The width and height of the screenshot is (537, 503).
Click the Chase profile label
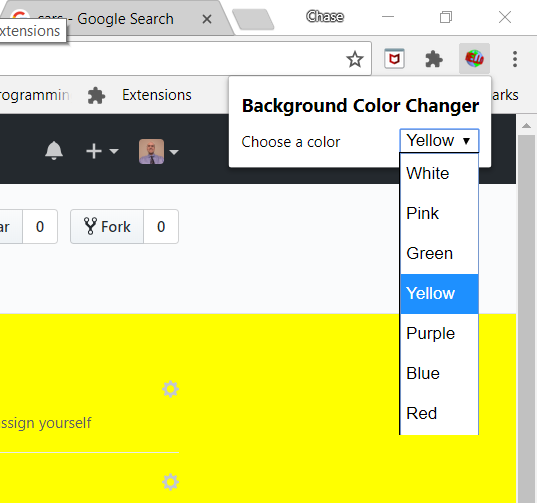[x=325, y=16]
